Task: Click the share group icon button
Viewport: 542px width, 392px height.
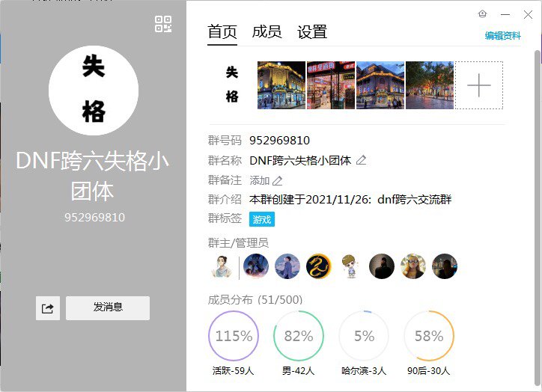Action: tap(48, 308)
